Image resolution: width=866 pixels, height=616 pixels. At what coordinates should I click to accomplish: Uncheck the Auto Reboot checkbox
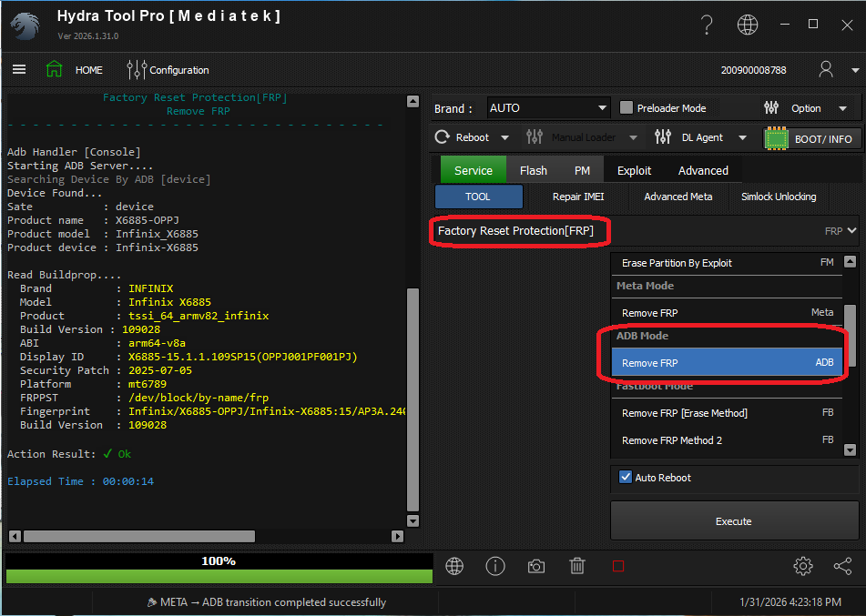[x=626, y=477]
